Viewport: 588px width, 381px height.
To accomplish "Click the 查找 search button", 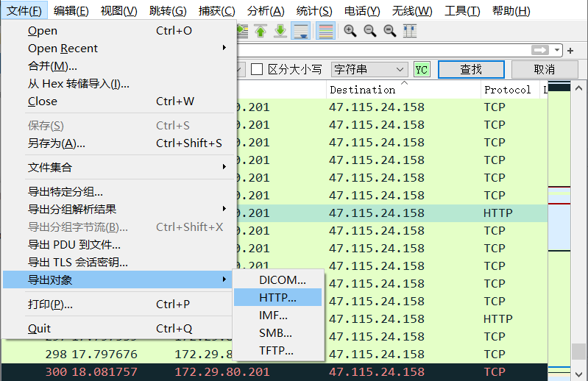I will click(x=471, y=69).
